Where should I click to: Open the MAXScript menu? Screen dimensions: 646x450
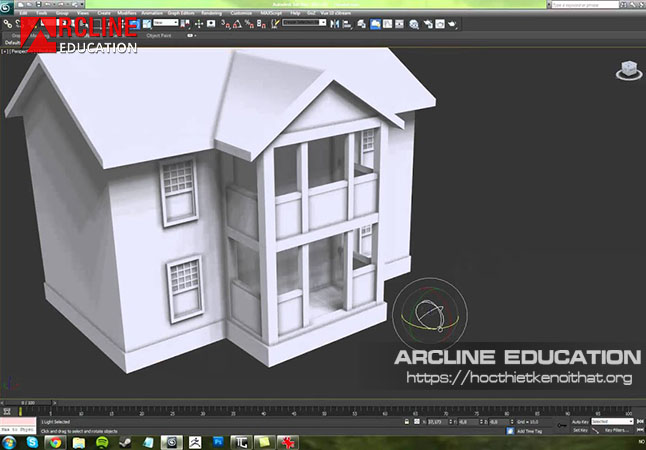270,13
